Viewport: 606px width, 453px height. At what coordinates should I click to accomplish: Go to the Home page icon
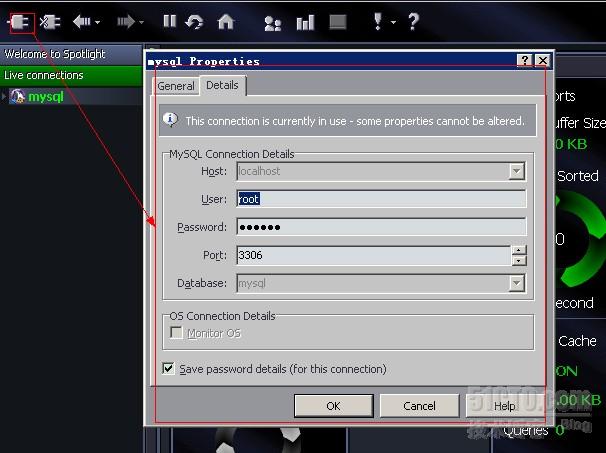226,22
